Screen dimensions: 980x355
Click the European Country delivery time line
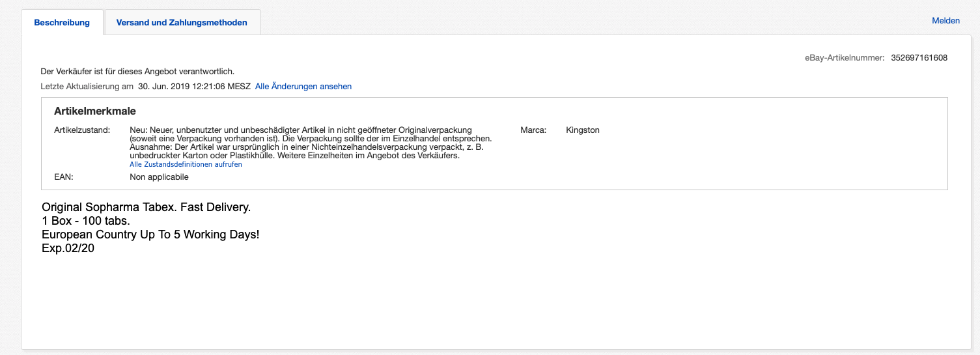point(150,234)
